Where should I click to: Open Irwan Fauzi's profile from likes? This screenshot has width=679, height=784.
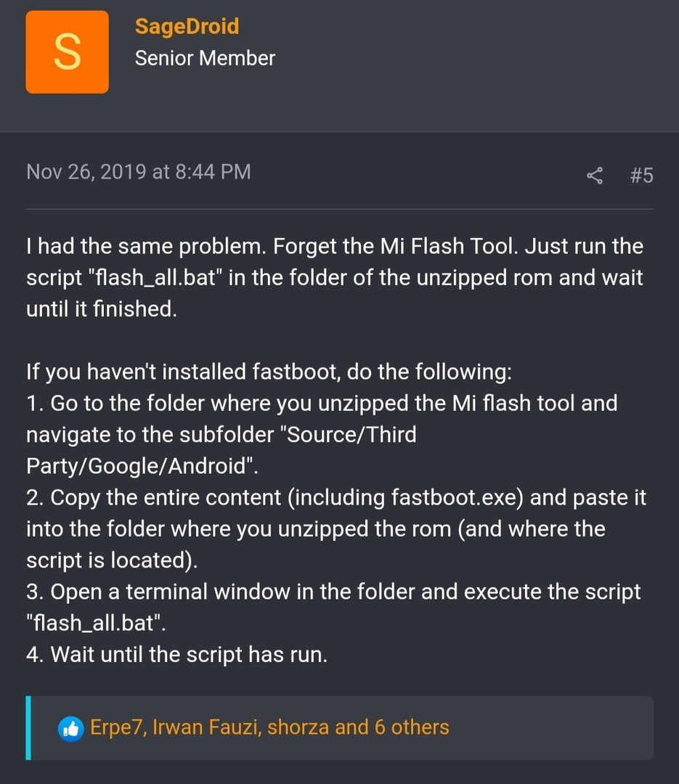[207, 727]
